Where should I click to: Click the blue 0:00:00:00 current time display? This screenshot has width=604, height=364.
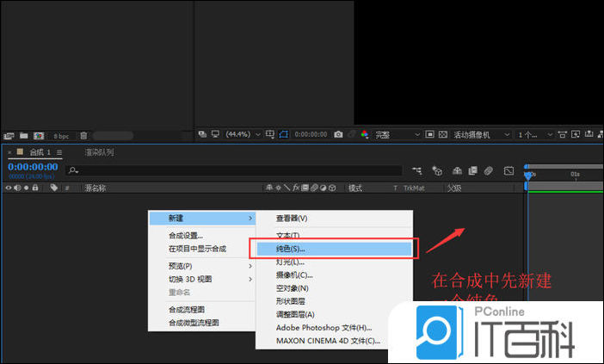[33, 167]
